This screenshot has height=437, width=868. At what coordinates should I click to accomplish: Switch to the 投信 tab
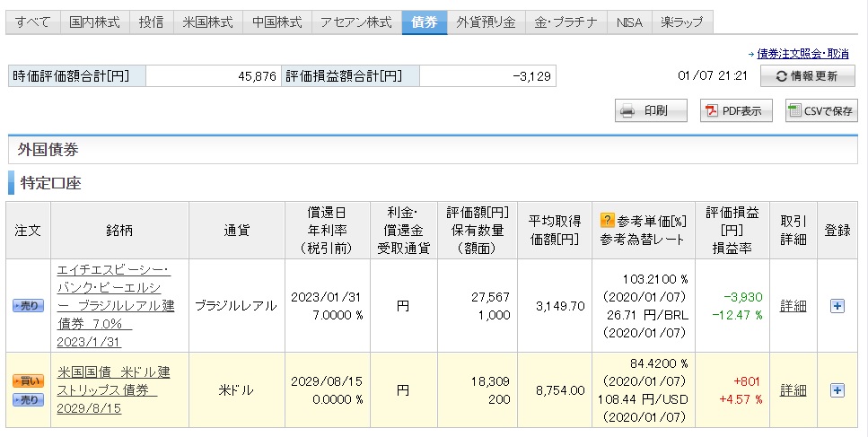coord(151,22)
